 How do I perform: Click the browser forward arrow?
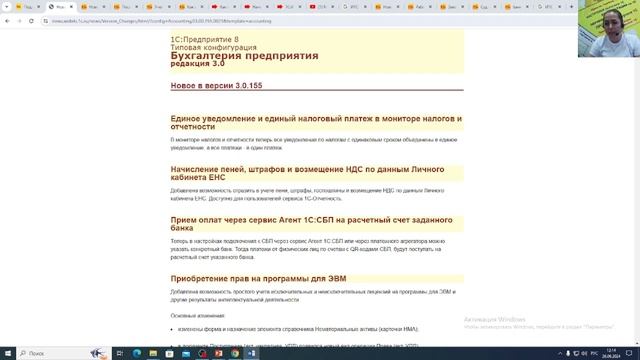tap(19, 21)
